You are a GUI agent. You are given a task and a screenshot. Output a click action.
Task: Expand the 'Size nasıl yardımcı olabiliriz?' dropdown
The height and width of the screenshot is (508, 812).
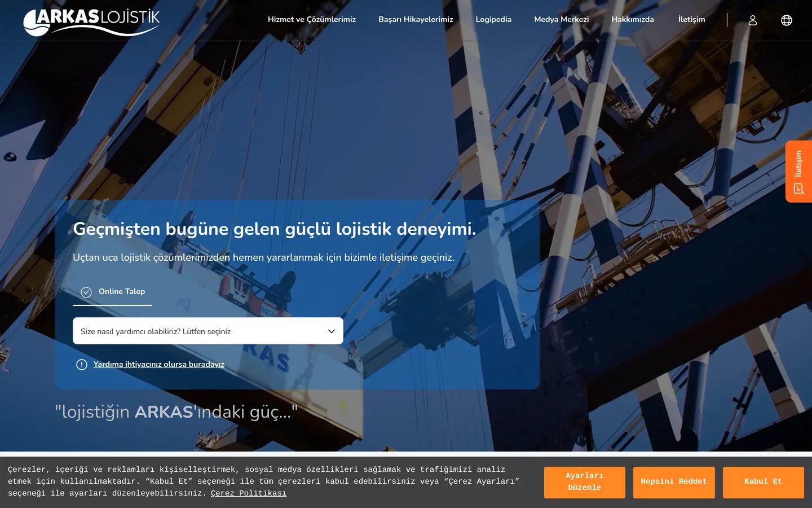click(x=208, y=331)
